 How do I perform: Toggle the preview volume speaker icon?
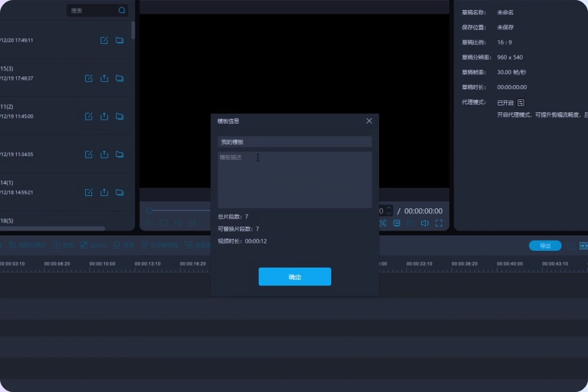[x=425, y=223]
